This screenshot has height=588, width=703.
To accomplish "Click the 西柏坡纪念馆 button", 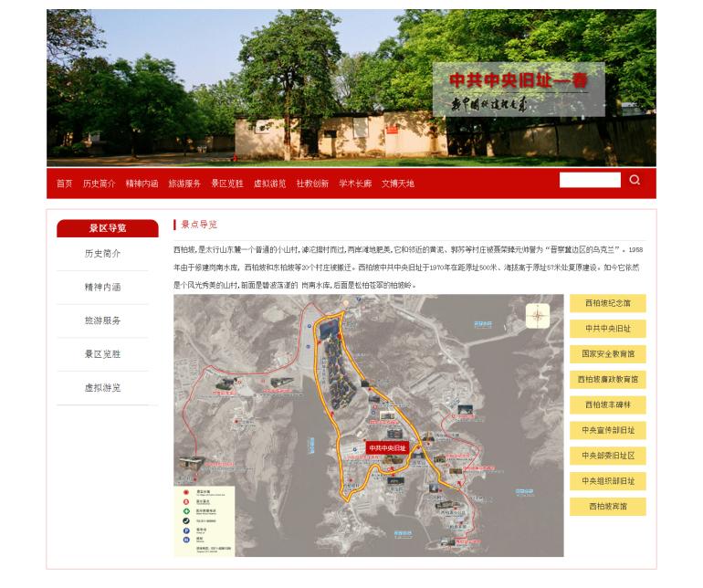I will [607, 303].
